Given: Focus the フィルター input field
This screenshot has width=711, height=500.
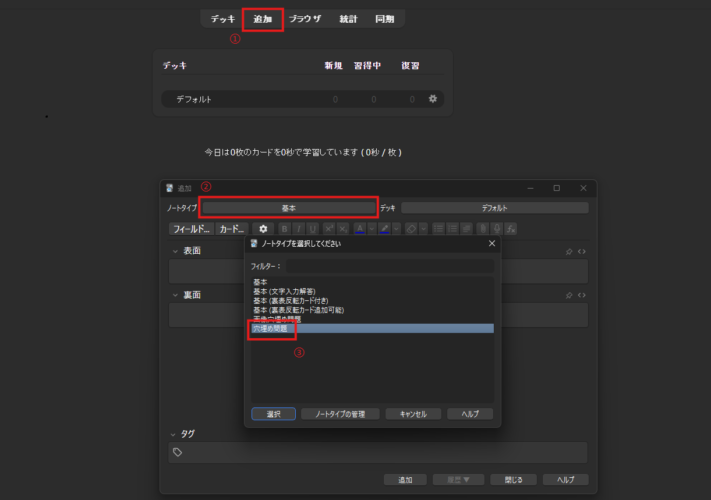Looking at the screenshot, I should [390, 266].
